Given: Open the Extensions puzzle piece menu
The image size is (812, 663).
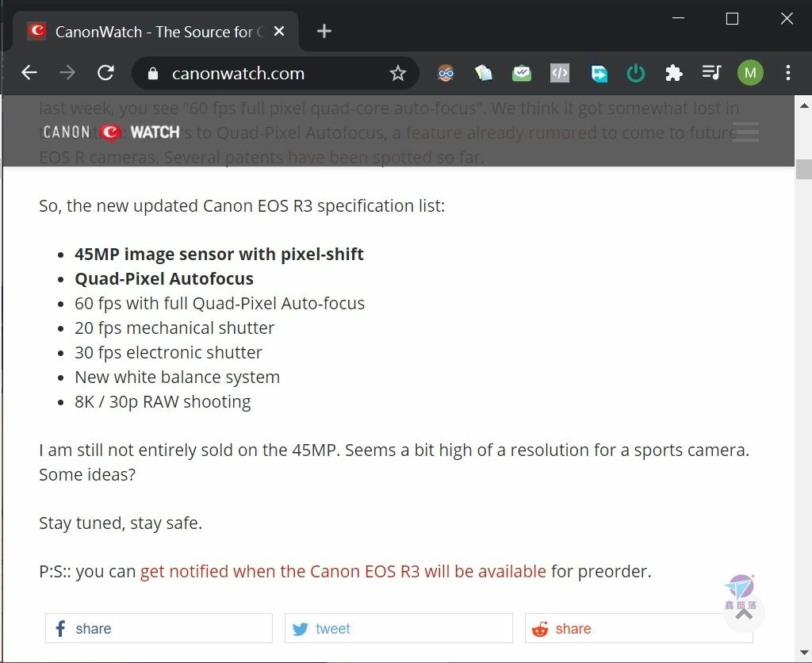Looking at the screenshot, I should point(674,73).
